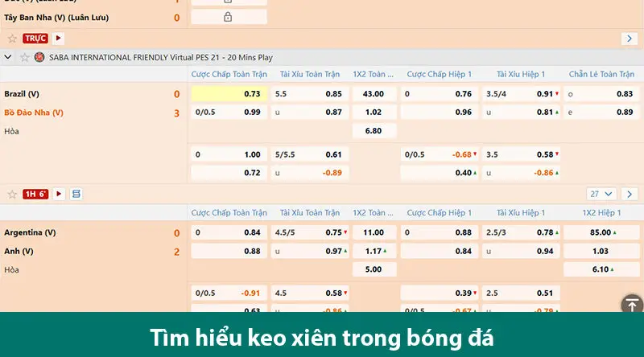Select Tài Xỉu Toàn Trận header in Brazil table
The width and height of the screenshot is (644, 357).
pyautogui.click(x=310, y=74)
